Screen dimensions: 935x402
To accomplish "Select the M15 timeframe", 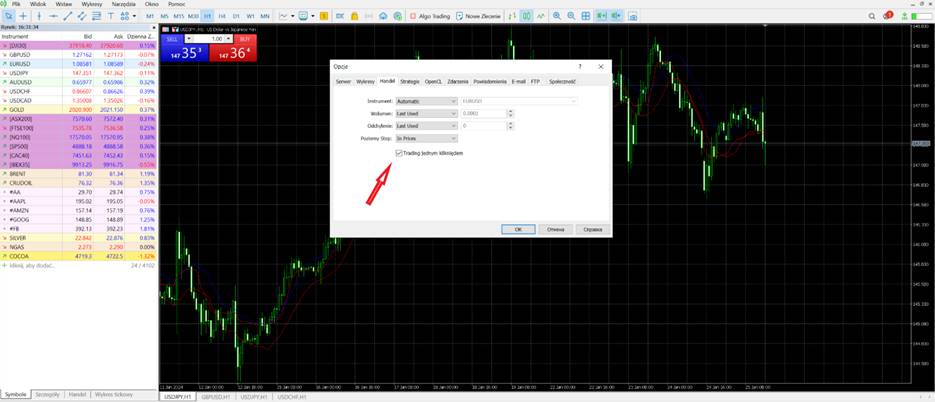I will tap(178, 16).
